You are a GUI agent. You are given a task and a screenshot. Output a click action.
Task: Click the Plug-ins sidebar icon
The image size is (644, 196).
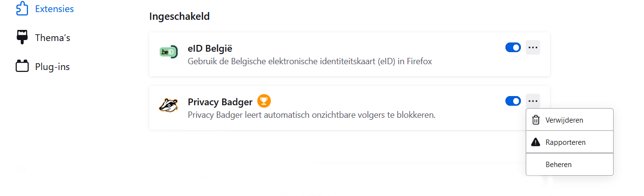tap(22, 67)
